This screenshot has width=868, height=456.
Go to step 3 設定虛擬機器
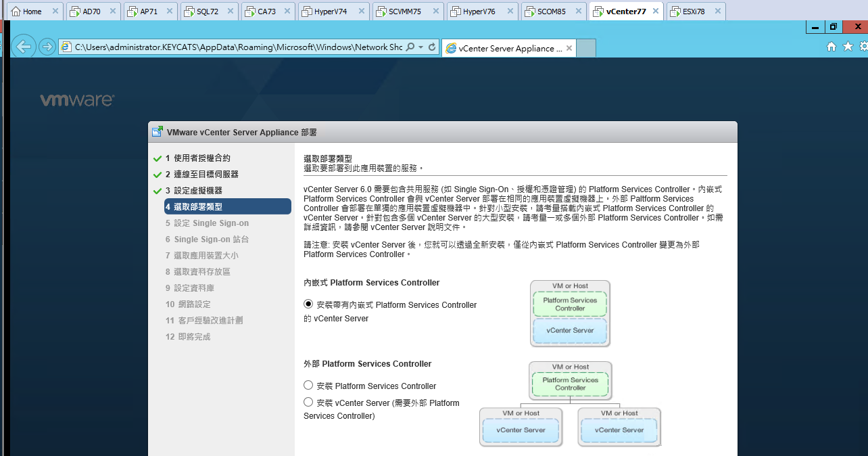pos(193,191)
